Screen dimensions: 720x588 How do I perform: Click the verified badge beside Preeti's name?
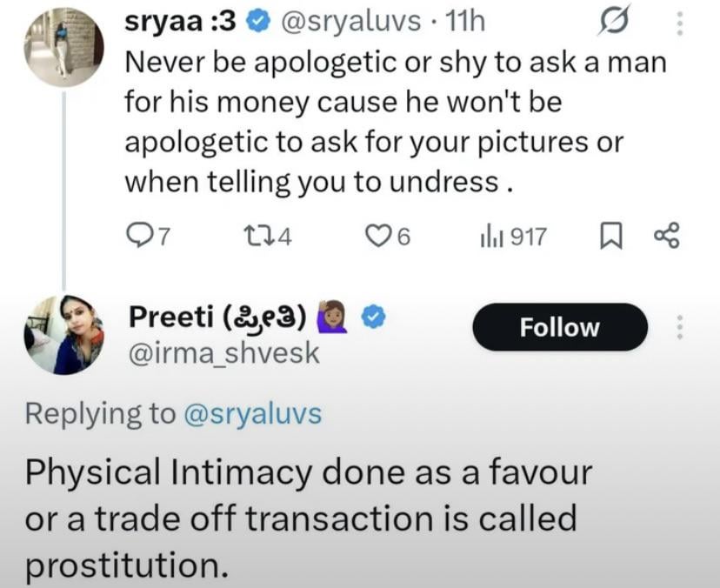click(x=374, y=320)
